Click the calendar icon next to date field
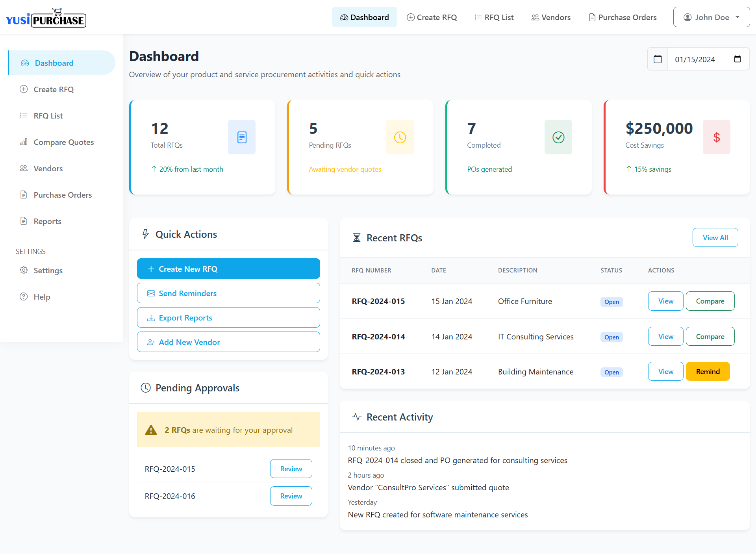 658,59
